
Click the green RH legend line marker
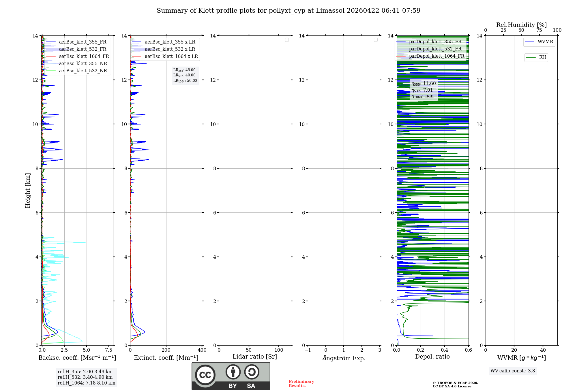(x=531, y=57)
